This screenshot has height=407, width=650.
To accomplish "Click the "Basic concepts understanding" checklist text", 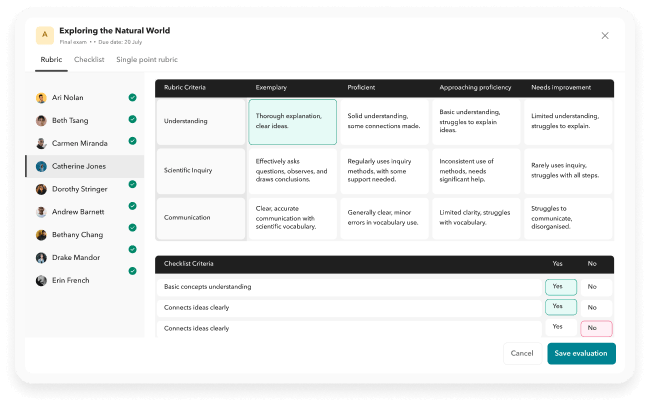I will (207, 287).
